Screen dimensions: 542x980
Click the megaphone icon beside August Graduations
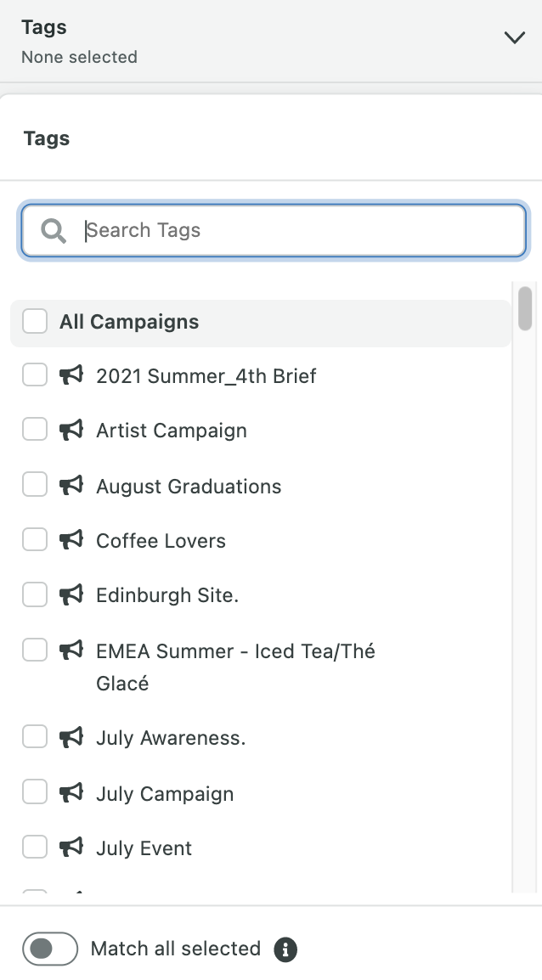71,485
